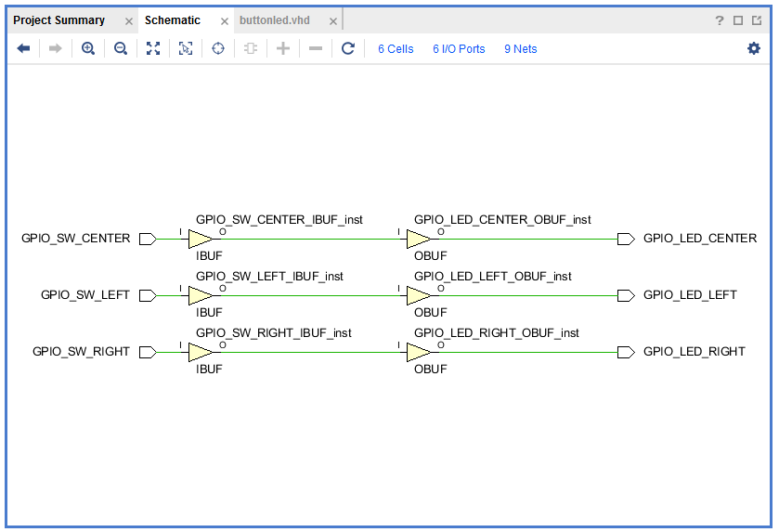
Task: Select the GPIO_SW_RIGHT_IBUF_inst buffer cell
Action: tap(200, 352)
